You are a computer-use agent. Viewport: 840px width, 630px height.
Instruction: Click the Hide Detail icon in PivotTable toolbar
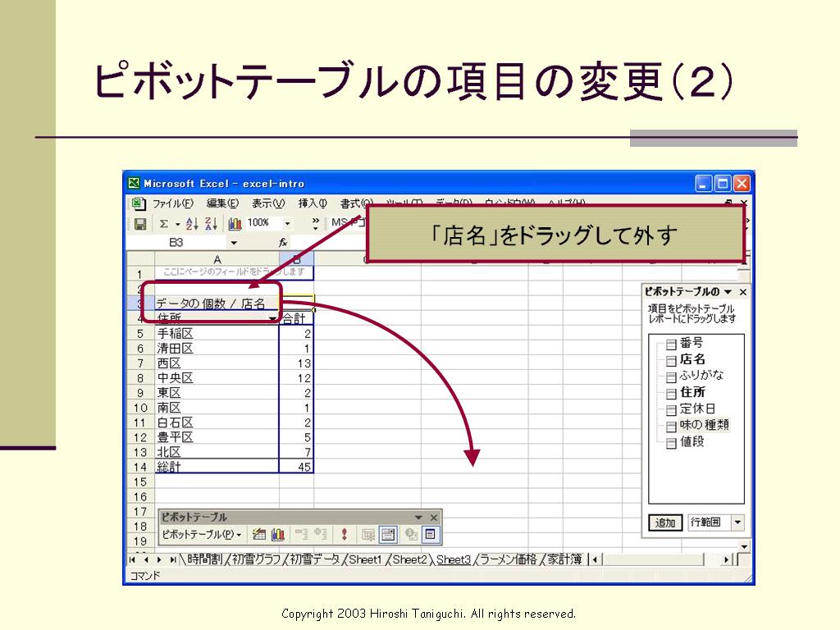302,534
